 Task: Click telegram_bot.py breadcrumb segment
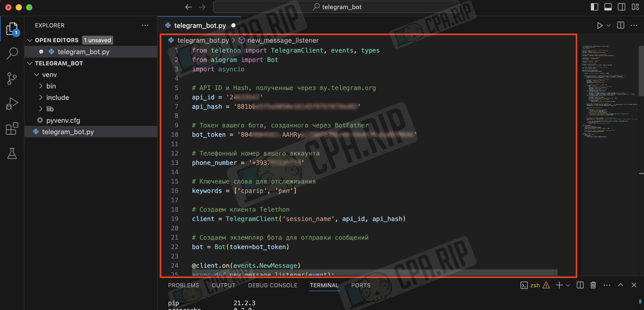tap(203, 40)
